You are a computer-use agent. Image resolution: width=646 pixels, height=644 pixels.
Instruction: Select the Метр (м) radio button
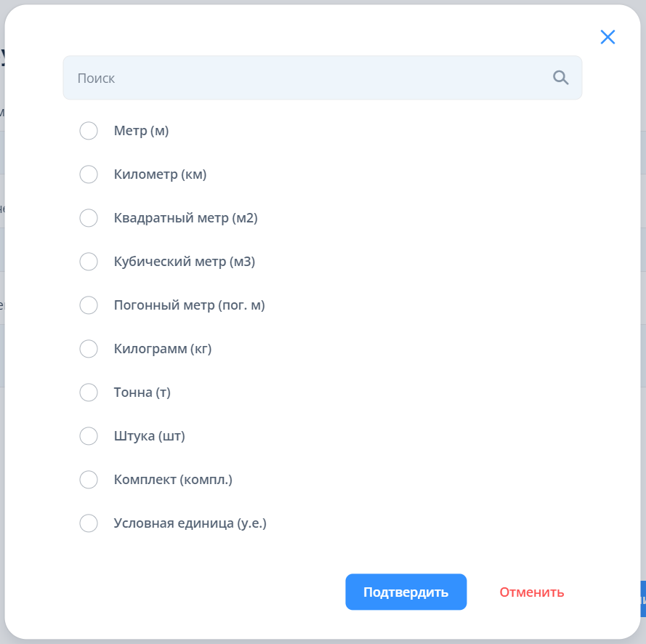click(x=89, y=131)
